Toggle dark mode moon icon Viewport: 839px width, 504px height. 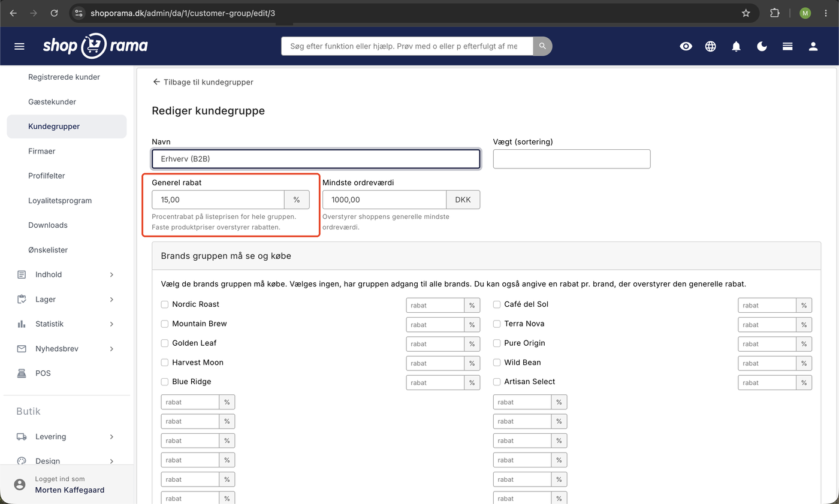pos(762,46)
